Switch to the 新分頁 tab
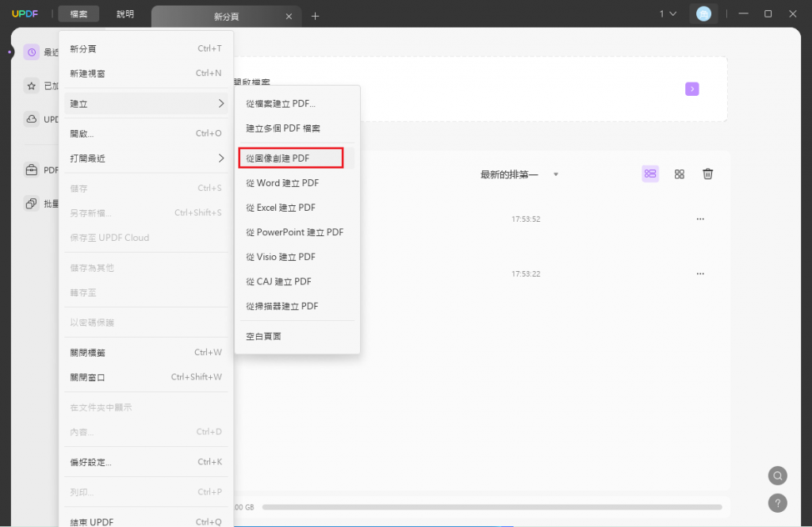The width and height of the screenshot is (812, 527). point(226,17)
